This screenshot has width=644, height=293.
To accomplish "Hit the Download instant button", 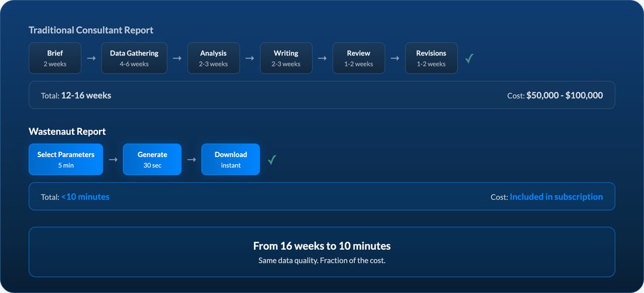I will click(x=231, y=159).
